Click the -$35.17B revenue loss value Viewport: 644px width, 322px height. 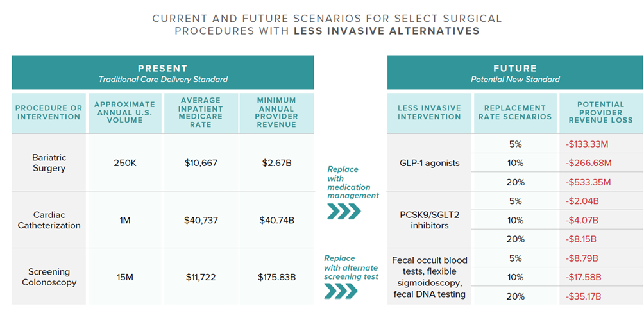pos(582,296)
